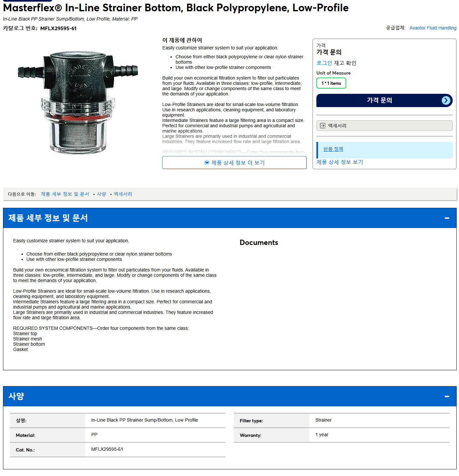Click the arrow icon on 가격 문의 button
The width and height of the screenshot is (459, 476).
(446, 100)
